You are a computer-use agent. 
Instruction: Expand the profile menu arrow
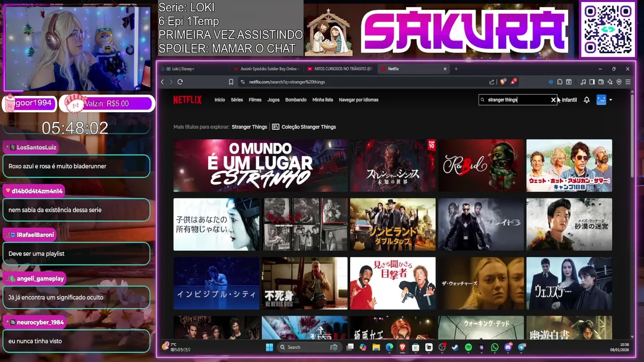click(611, 100)
